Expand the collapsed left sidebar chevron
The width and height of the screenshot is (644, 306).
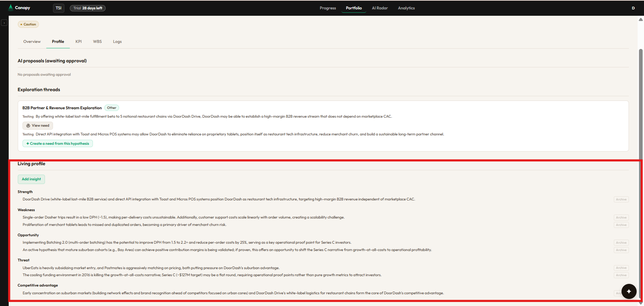pyautogui.click(x=4, y=23)
